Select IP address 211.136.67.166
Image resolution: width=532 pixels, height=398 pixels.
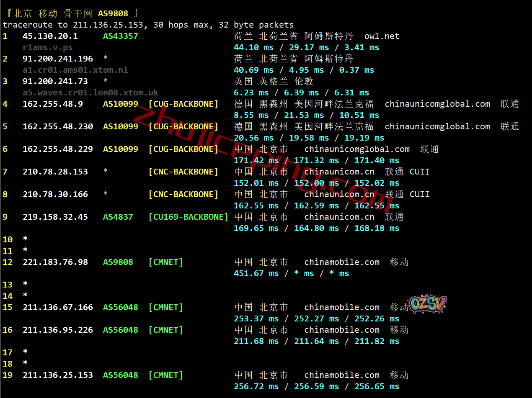[x=57, y=308]
